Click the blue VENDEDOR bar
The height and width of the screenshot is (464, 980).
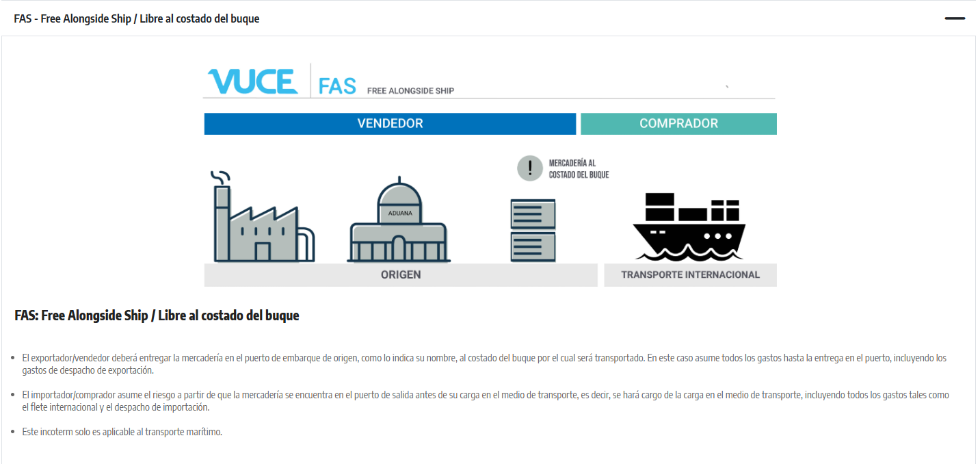390,124
